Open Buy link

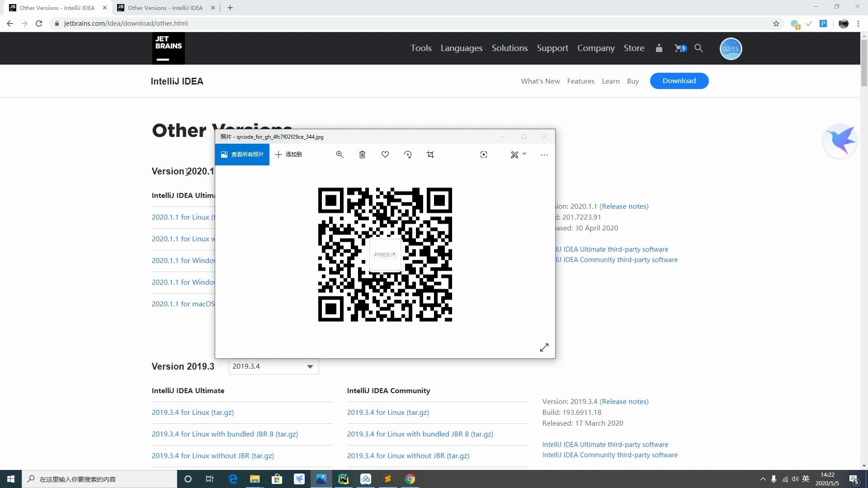point(632,81)
